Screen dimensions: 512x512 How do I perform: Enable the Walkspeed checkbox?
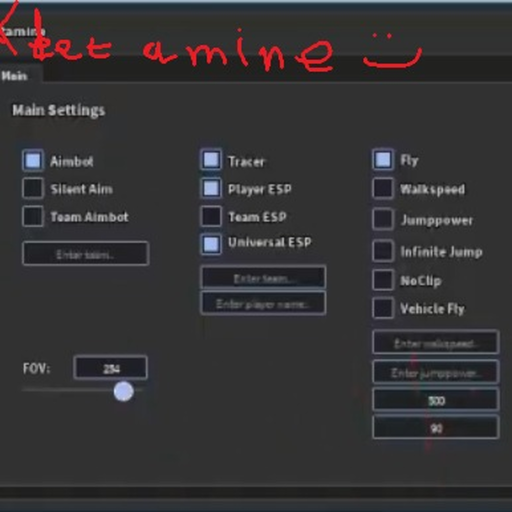383,188
